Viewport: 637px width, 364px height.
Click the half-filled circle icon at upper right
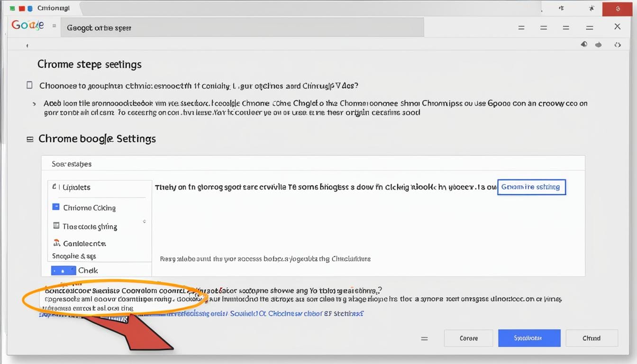click(584, 44)
